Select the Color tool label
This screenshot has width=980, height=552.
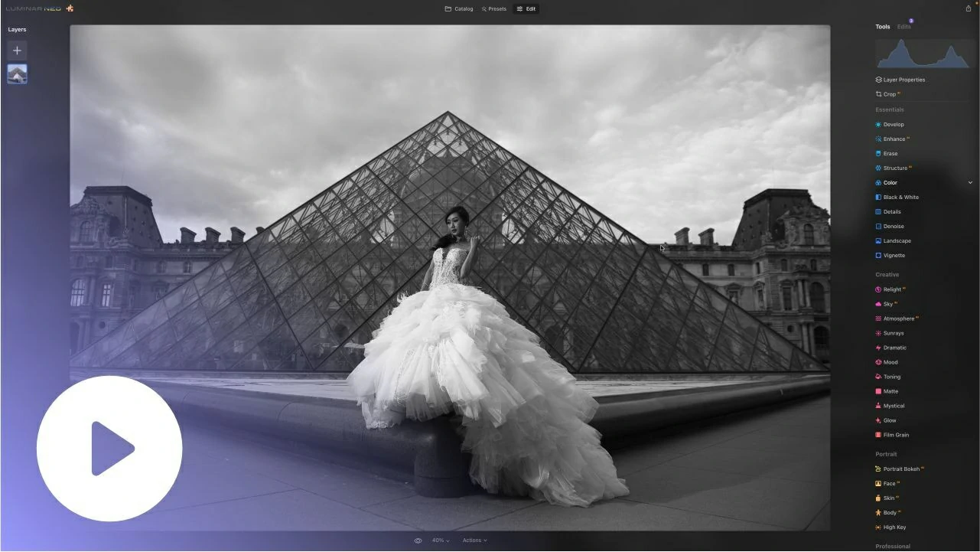[890, 182]
